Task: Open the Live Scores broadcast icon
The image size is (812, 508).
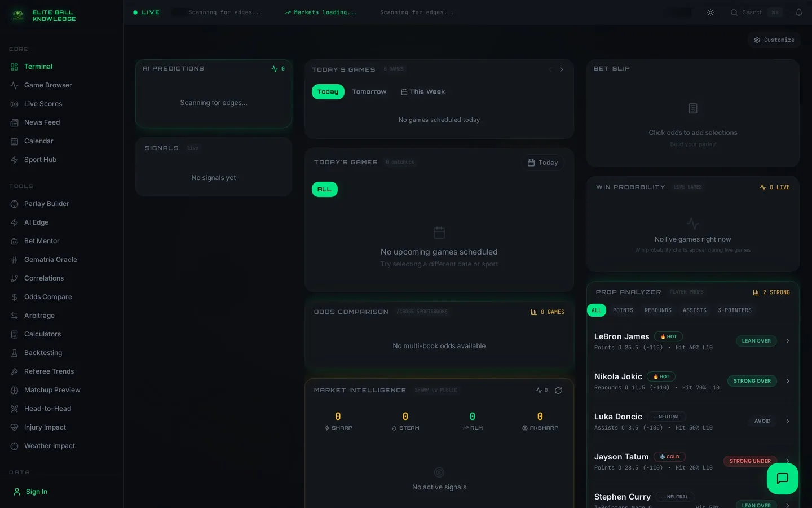Action: [x=14, y=104]
